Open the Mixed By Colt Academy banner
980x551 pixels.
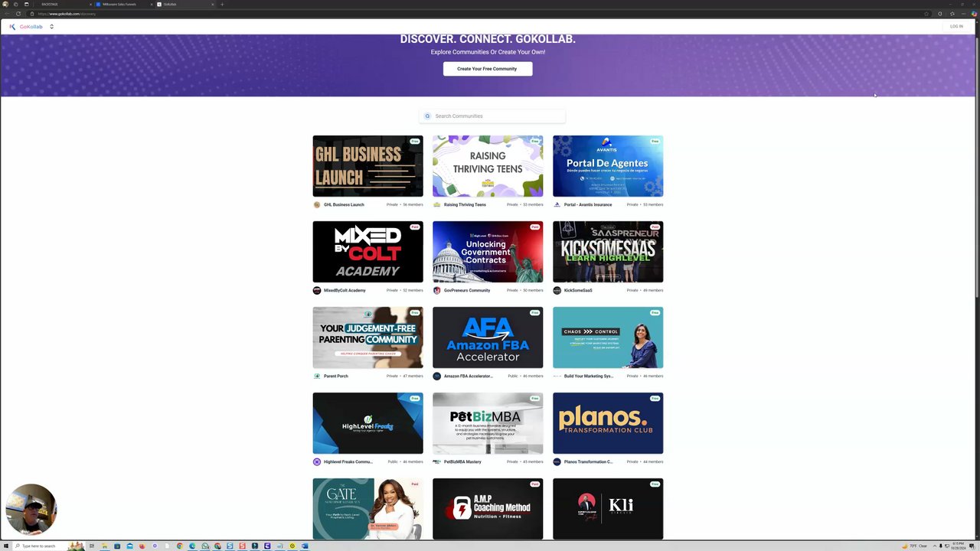[367, 252]
